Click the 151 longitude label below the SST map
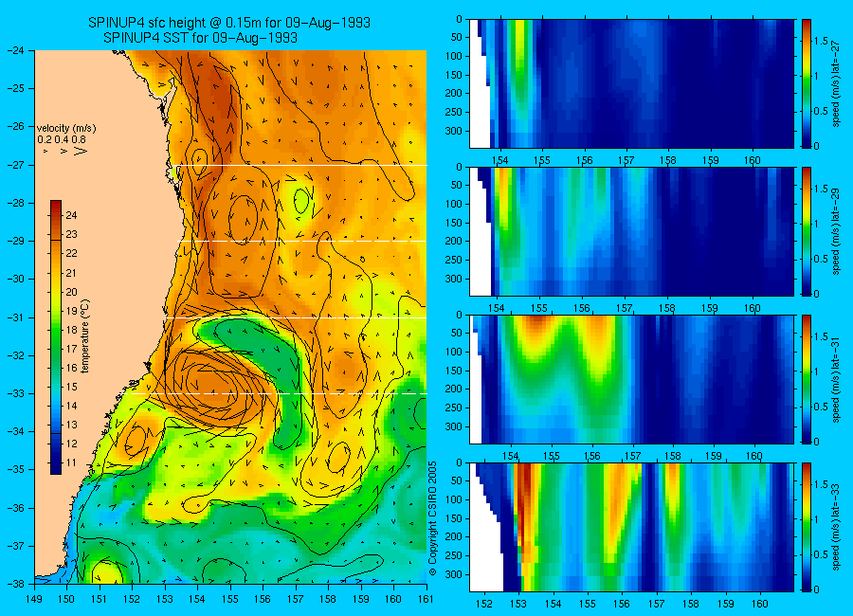 (100, 600)
